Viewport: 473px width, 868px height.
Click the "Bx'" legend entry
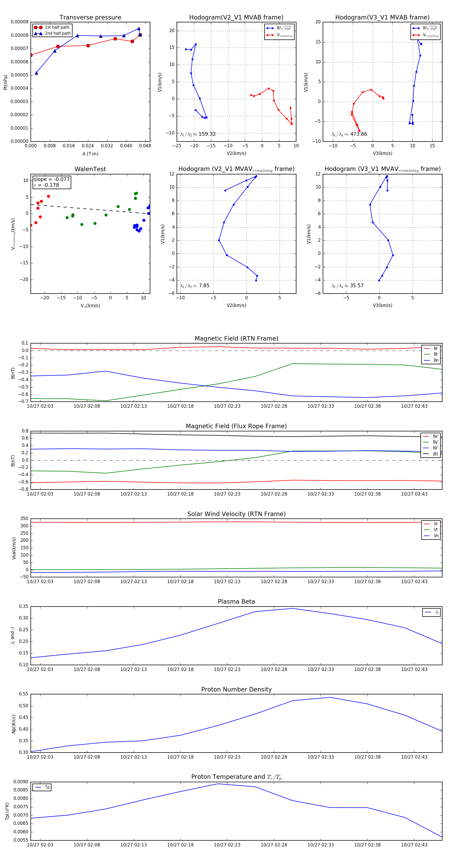point(431,436)
